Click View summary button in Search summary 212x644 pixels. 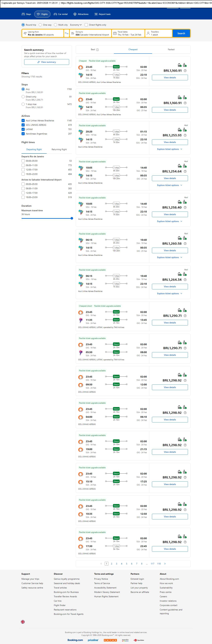tap(47, 62)
